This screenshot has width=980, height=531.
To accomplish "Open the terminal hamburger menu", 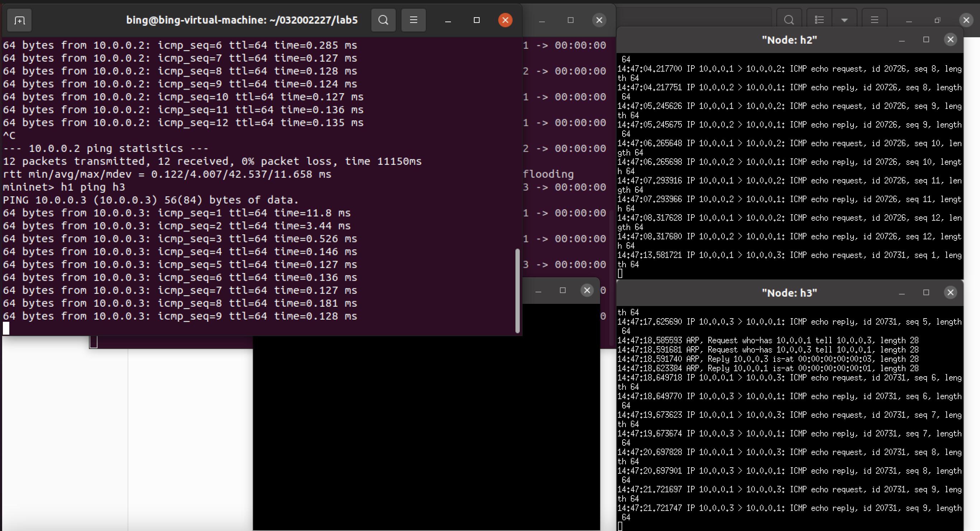I will (413, 20).
